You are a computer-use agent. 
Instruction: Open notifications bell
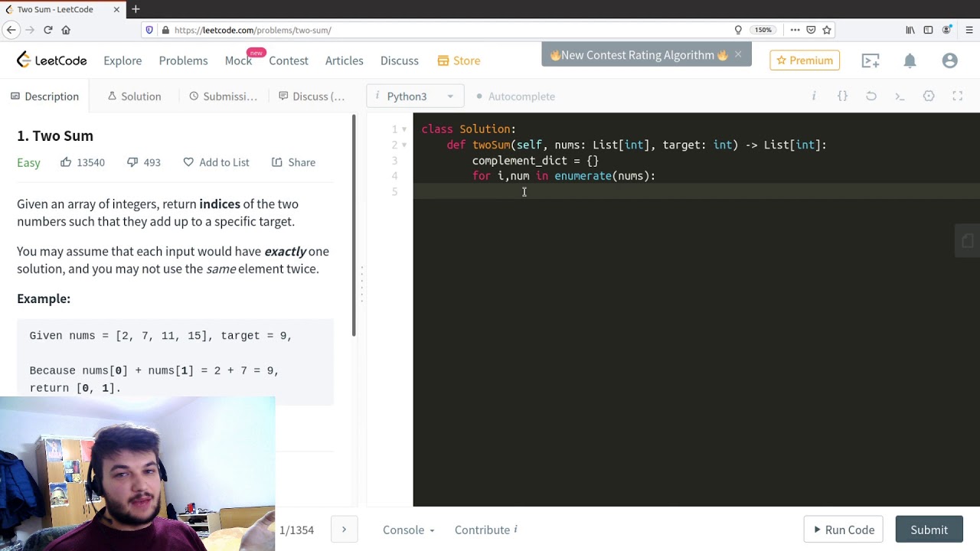(x=910, y=60)
